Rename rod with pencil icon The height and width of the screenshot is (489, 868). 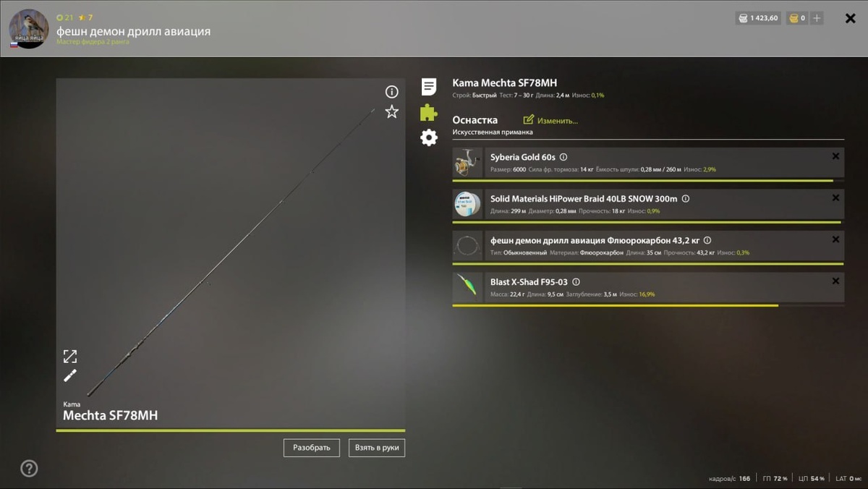pyautogui.click(x=70, y=375)
